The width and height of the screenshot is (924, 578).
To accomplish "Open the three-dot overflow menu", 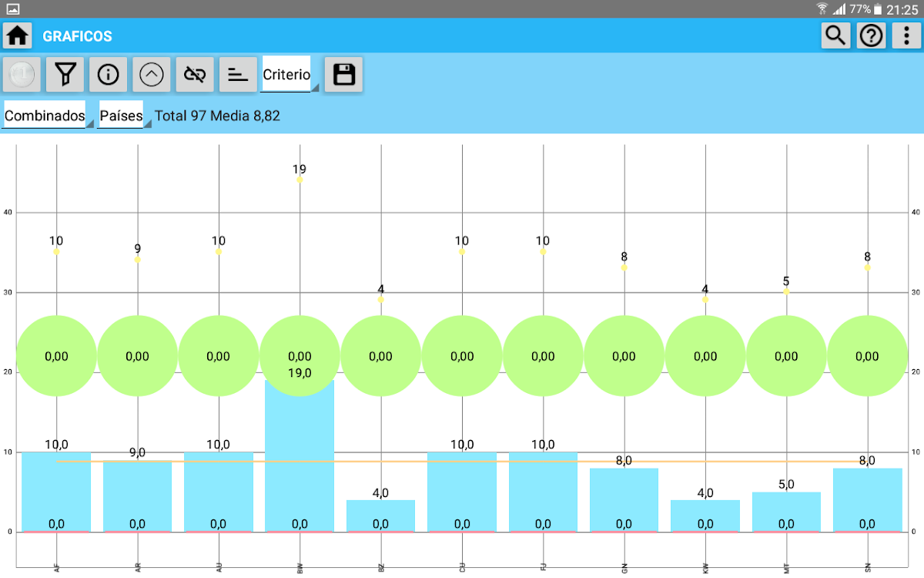I will tap(906, 35).
